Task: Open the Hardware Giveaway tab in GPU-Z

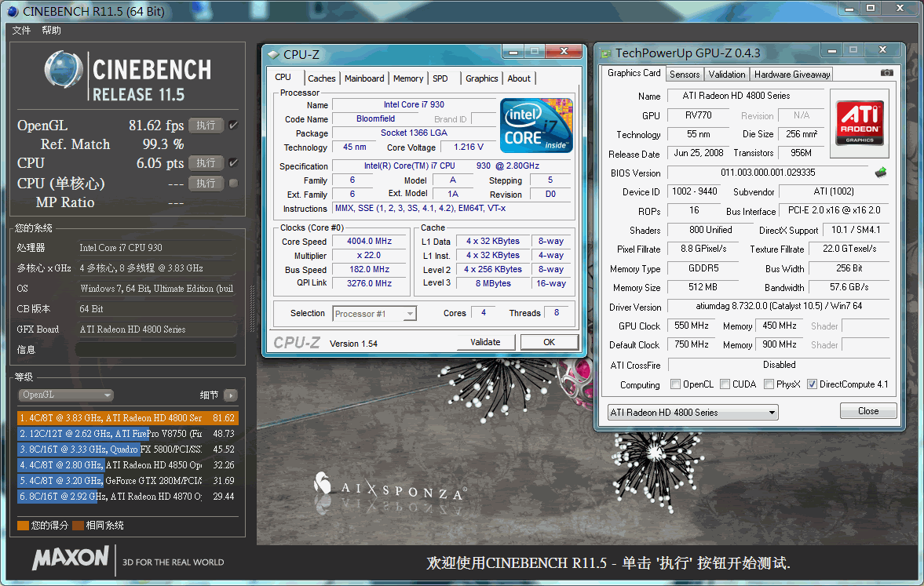Action: [x=791, y=75]
